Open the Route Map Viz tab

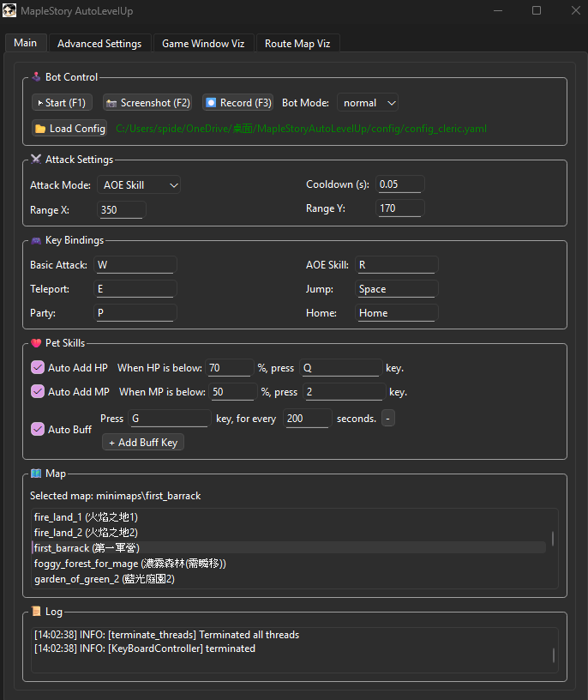point(297,44)
